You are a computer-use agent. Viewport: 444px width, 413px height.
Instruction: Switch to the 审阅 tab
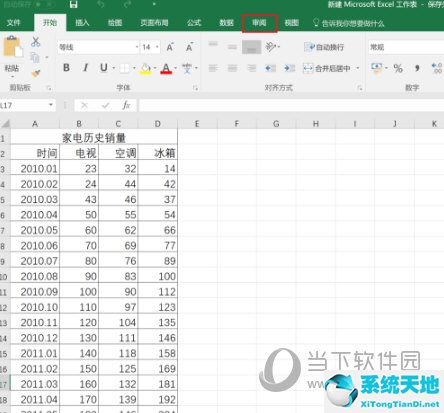coord(259,23)
